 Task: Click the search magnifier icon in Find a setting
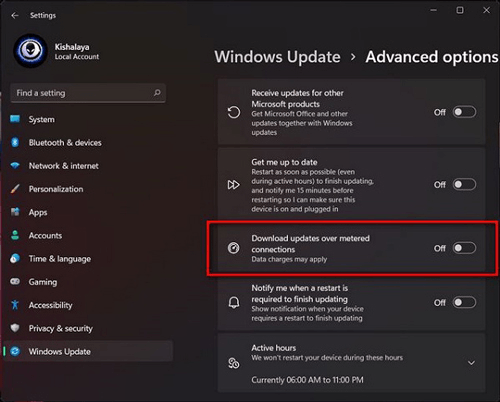tap(157, 93)
